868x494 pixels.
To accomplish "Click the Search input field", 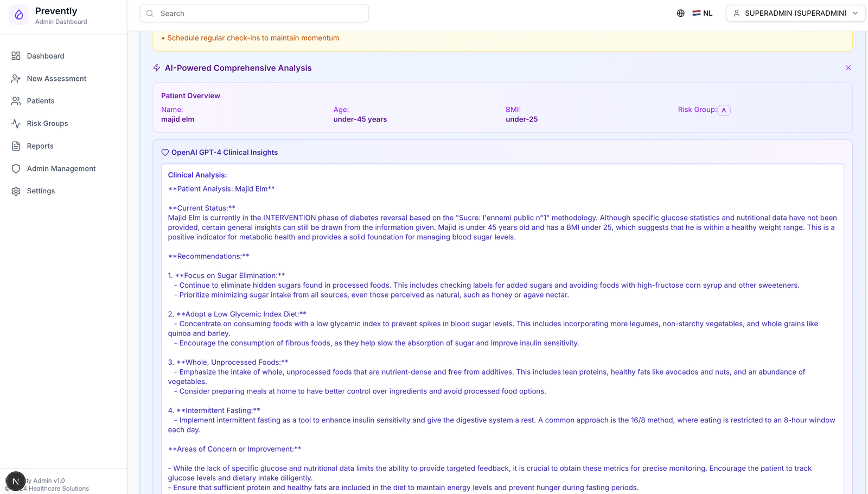I will click(x=254, y=14).
